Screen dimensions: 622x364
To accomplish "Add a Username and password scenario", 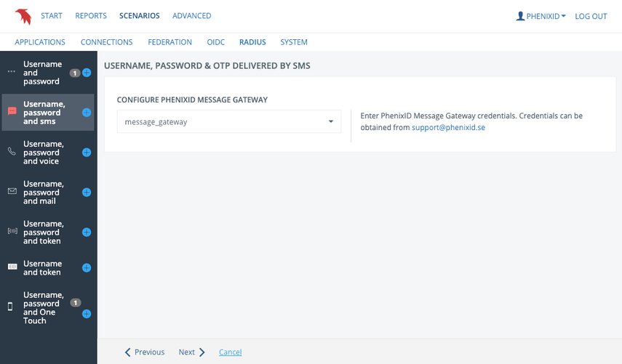I will click(x=87, y=73).
